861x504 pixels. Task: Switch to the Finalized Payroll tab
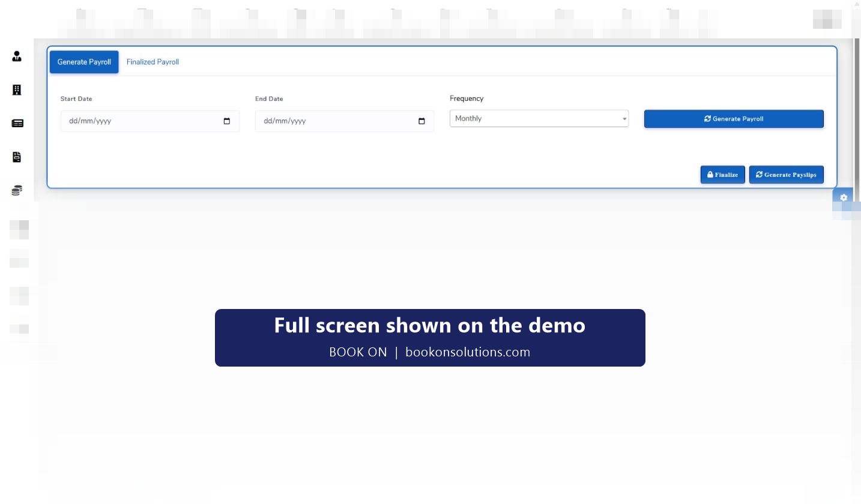[153, 62]
